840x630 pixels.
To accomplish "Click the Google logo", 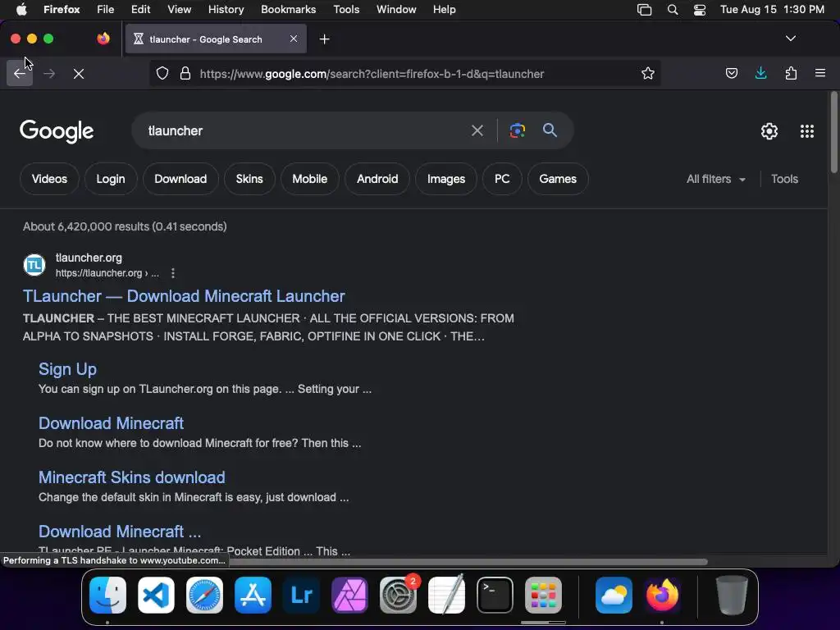I will 57,131.
